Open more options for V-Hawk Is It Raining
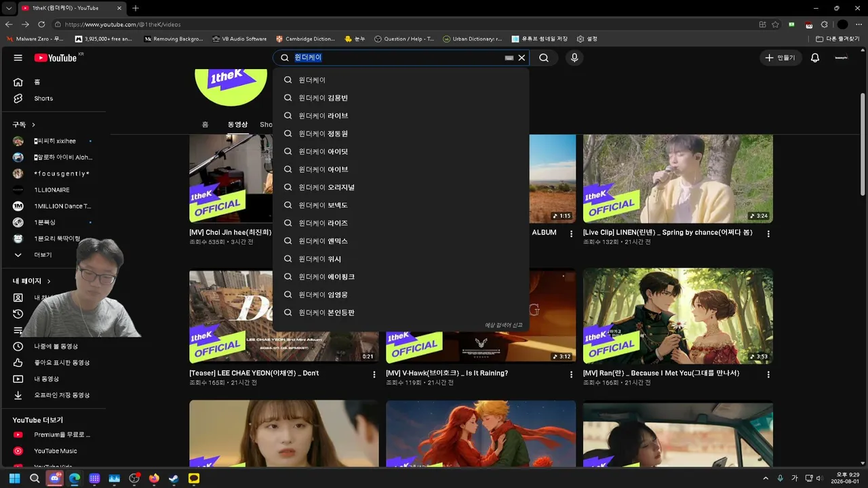The height and width of the screenshot is (488, 868). coord(571,374)
